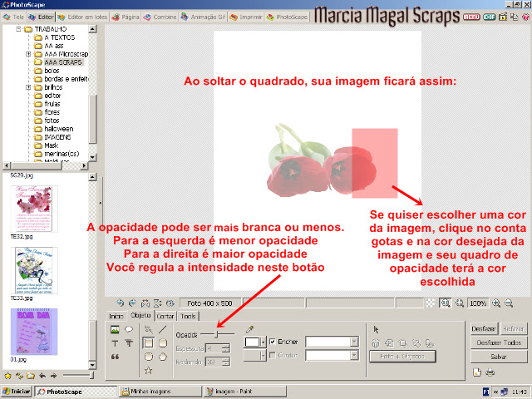Open the flores folder in tree
Image resolution: width=532 pixels, height=399 pixels.
pos(52,112)
